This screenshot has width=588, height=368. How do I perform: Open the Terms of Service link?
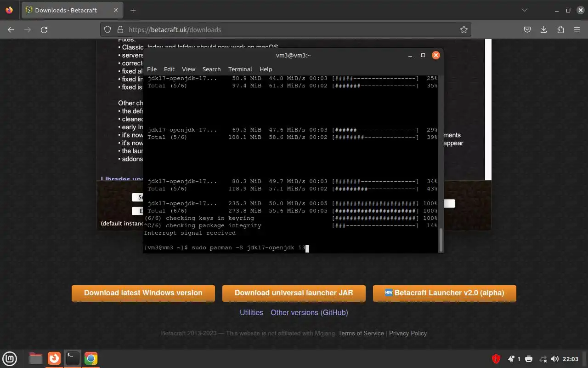361,333
